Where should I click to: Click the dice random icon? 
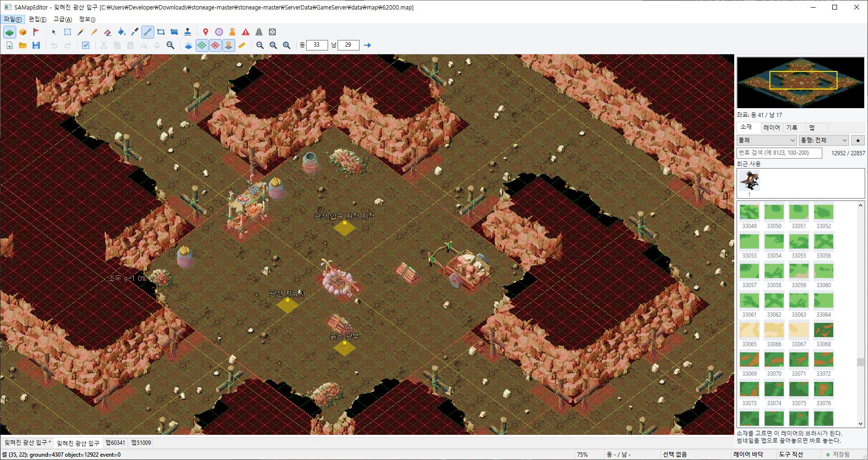pos(272,32)
